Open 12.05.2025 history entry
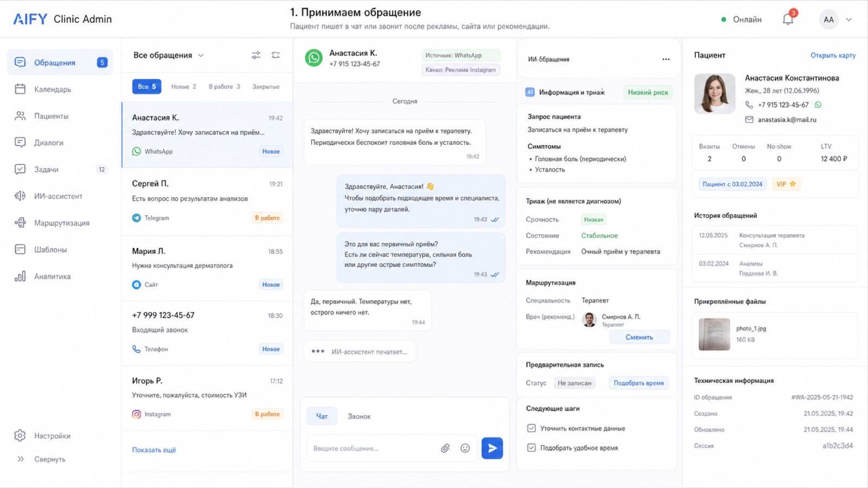This screenshot has width=868, height=488. (775, 240)
